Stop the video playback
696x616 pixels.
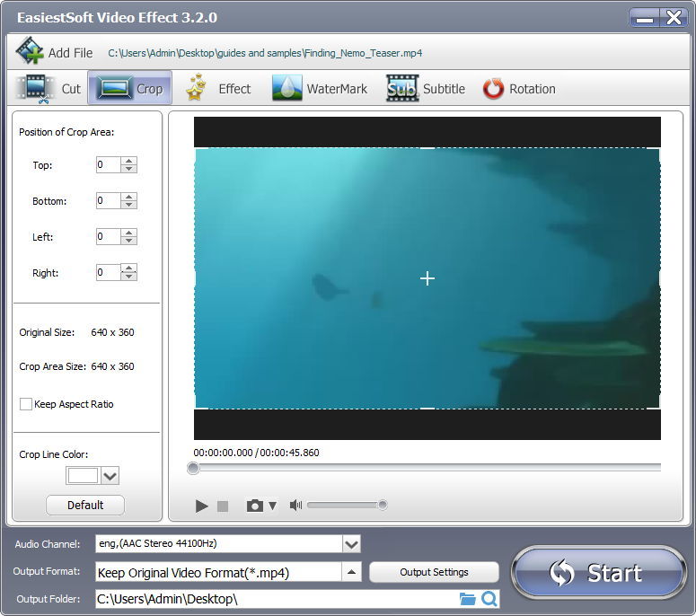[x=223, y=506]
